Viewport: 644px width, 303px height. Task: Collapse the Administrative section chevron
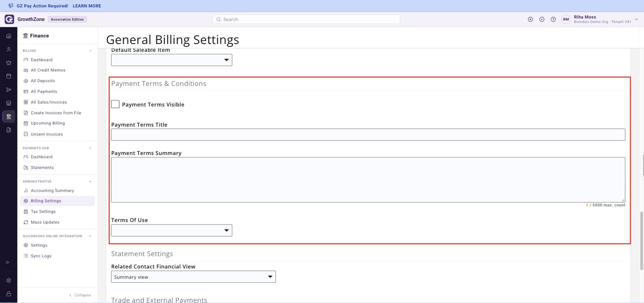coord(90,181)
